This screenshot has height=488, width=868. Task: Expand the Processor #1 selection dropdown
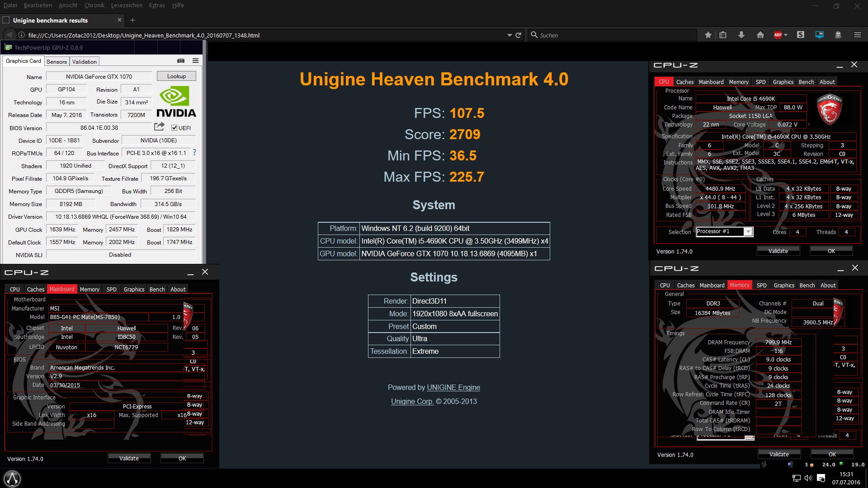(x=748, y=232)
